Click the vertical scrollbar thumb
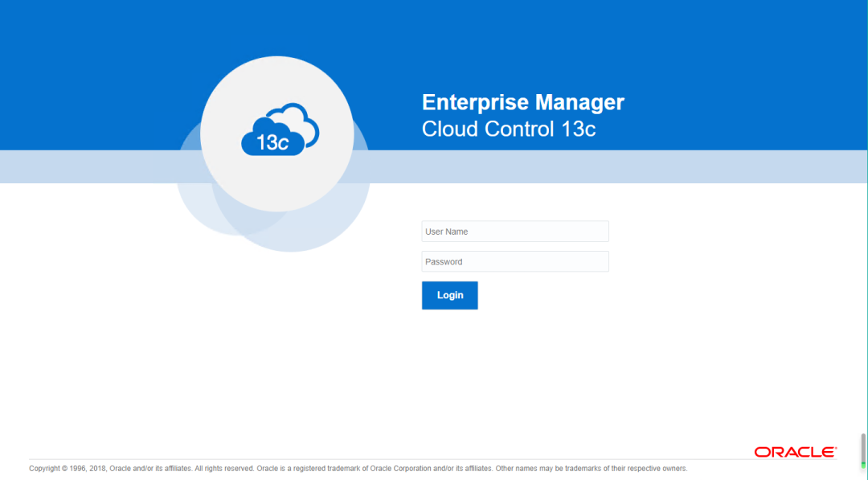868x480 pixels. (x=863, y=449)
